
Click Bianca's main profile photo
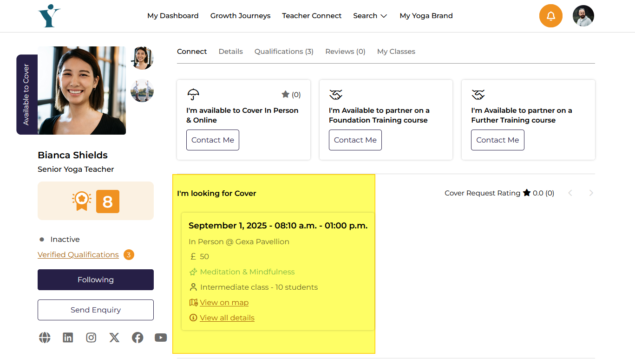point(82,91)
